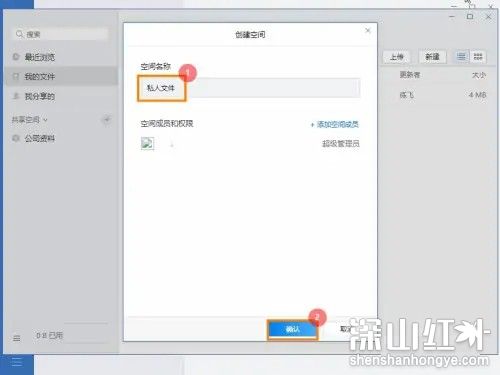Click the magnifier icon in the search box
Screen dimensions: 500x375
20,34
